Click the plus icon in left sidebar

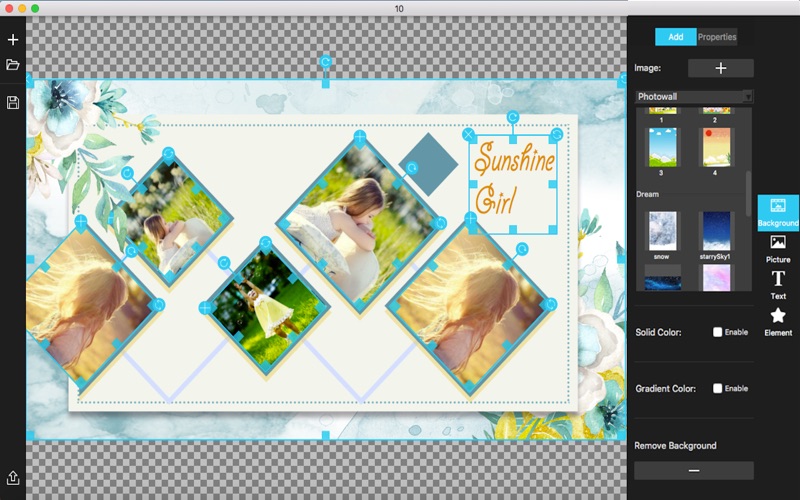(x=13, y=40)
